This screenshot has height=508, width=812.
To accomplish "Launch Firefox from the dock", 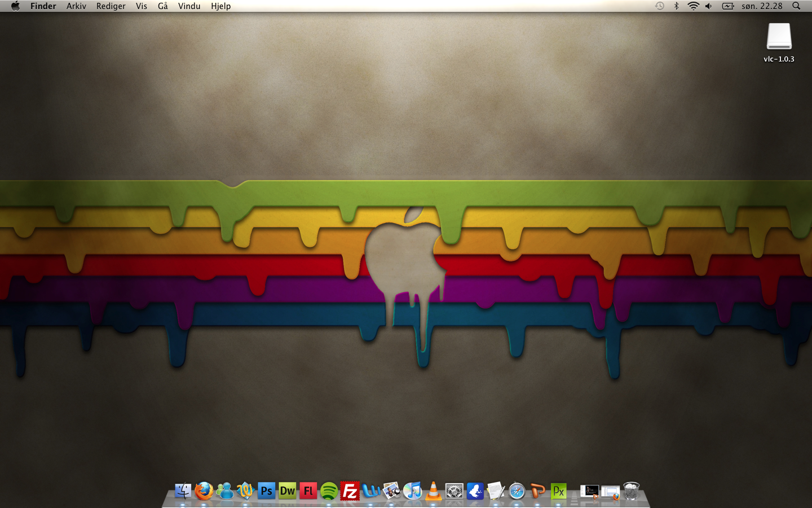I will [204, 491].
